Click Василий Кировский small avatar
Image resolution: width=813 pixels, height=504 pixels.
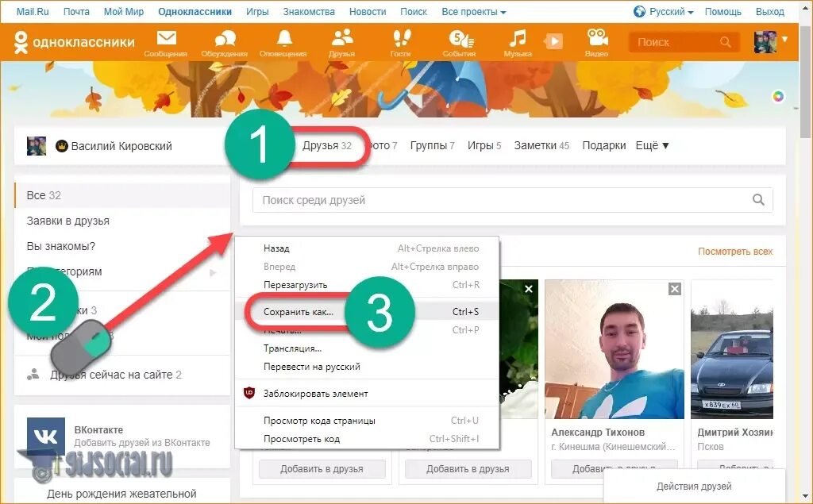click(x=37, y=146)
